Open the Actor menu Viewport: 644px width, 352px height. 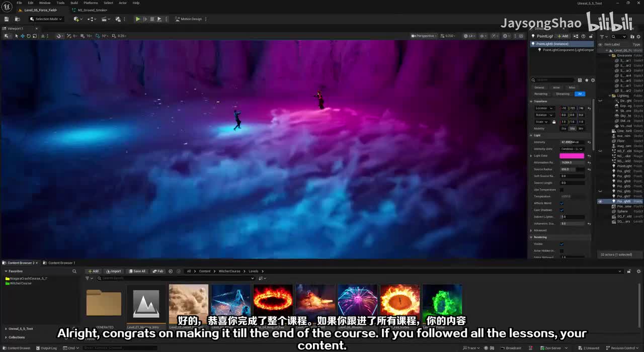pyautogui.click(x=123, y=3)
